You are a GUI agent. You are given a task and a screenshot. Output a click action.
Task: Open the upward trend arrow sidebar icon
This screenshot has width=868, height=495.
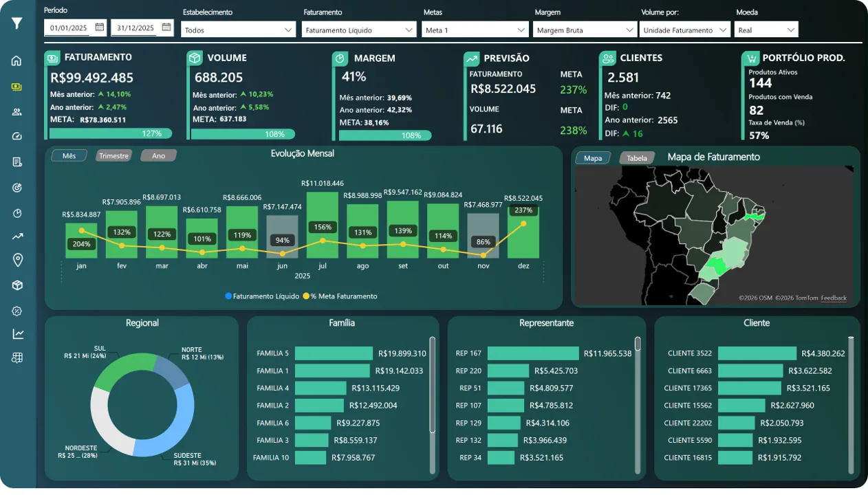pos(17,236)
